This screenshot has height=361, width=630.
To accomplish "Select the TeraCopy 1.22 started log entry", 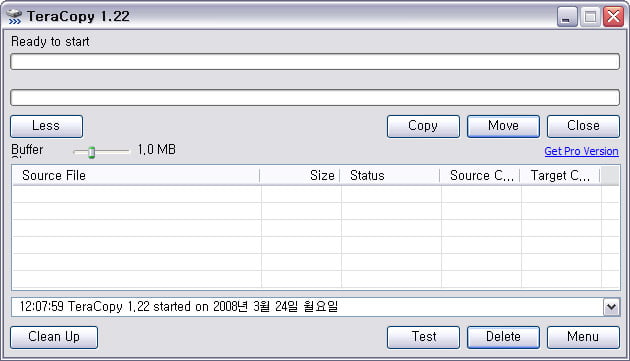I will (x=179, y=307).
